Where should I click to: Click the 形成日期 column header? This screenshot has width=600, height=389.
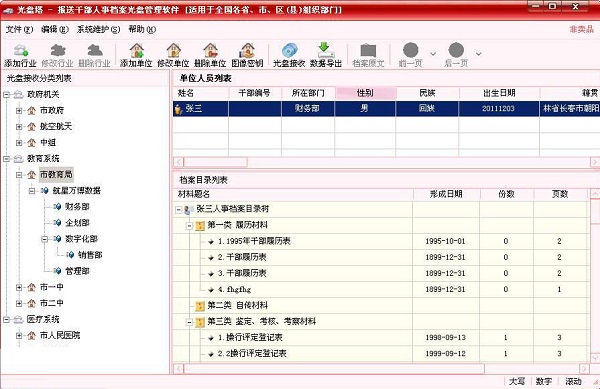(446, 194)
